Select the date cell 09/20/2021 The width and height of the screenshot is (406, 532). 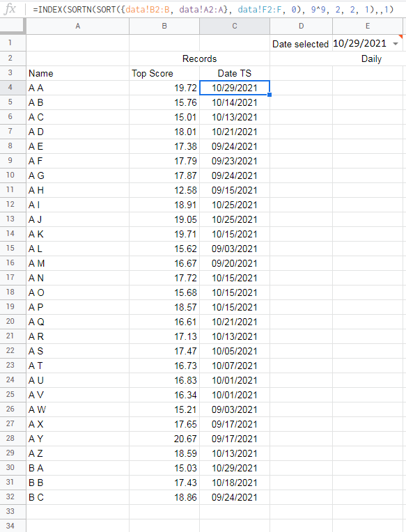pyautogui.click(x=235, y=263)
